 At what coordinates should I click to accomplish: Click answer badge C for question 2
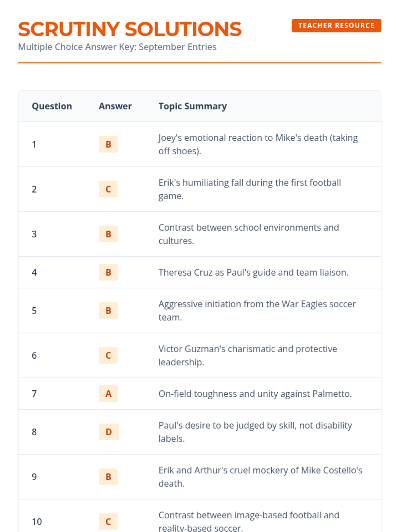pos(108,189)
